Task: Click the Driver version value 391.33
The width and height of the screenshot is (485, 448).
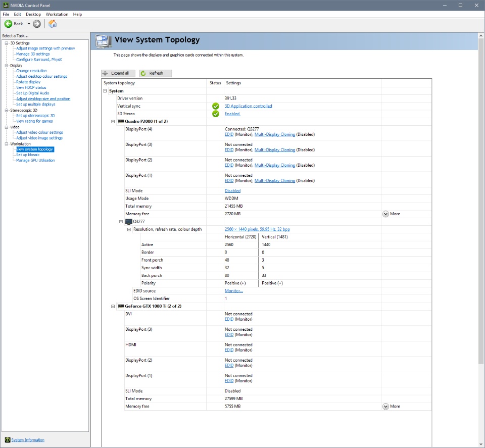Action: 230,98
